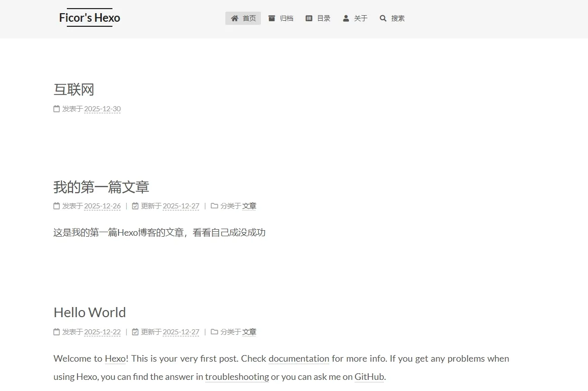
Task: Open the documentation link
Action: (299, 359)
